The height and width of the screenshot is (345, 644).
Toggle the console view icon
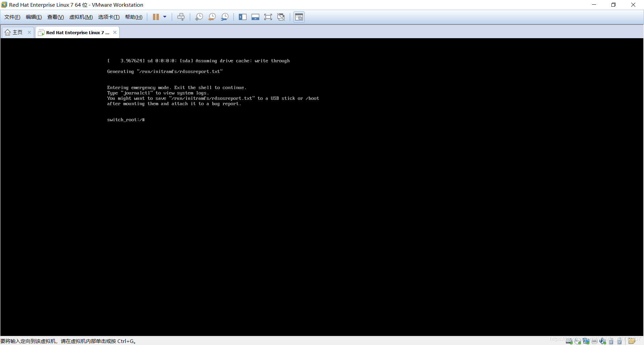pos(299,17)
